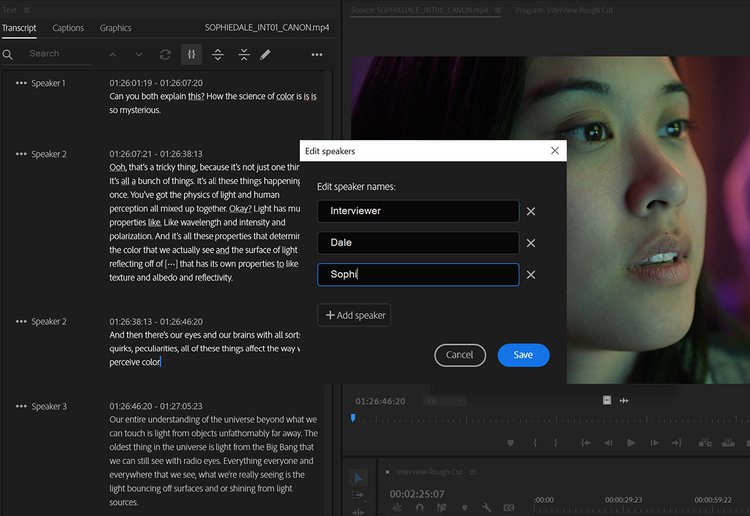This screenshot has height=516, width=750.
Task: Jump to next search result arrow
Action: (138, 54)
